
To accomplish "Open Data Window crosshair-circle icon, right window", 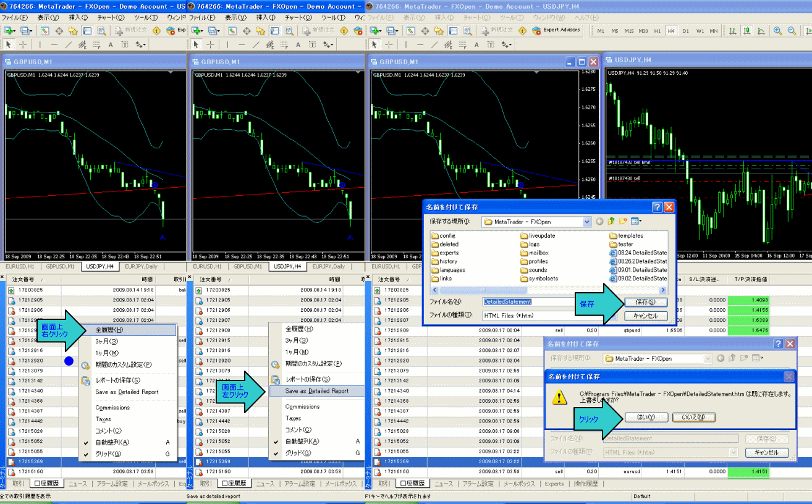I will click(425, 30).
